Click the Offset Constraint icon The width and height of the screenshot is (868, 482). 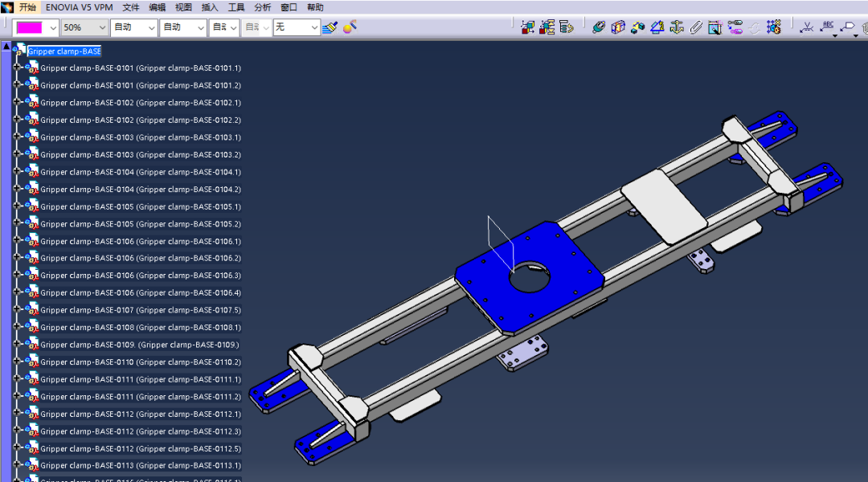pyautogui.click(x=637, y=27)
